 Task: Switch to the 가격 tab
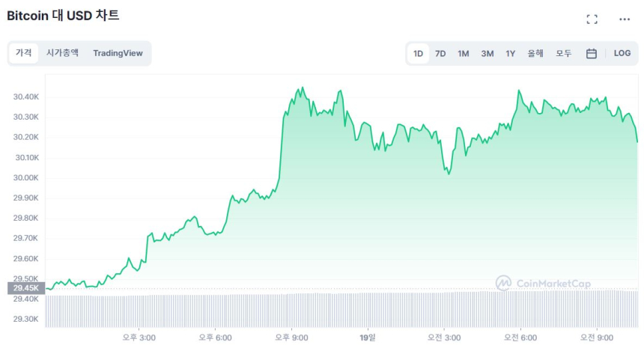pyautogui.click(x=24, y=53)
